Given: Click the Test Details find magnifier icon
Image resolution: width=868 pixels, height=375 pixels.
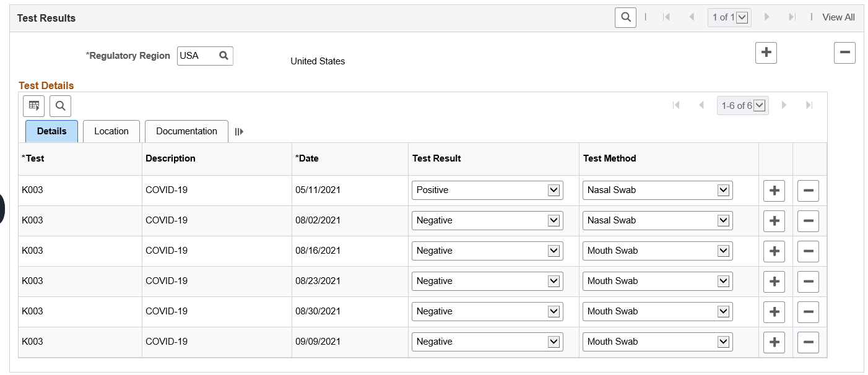Looking at the screenshot, I should point(61,106).
